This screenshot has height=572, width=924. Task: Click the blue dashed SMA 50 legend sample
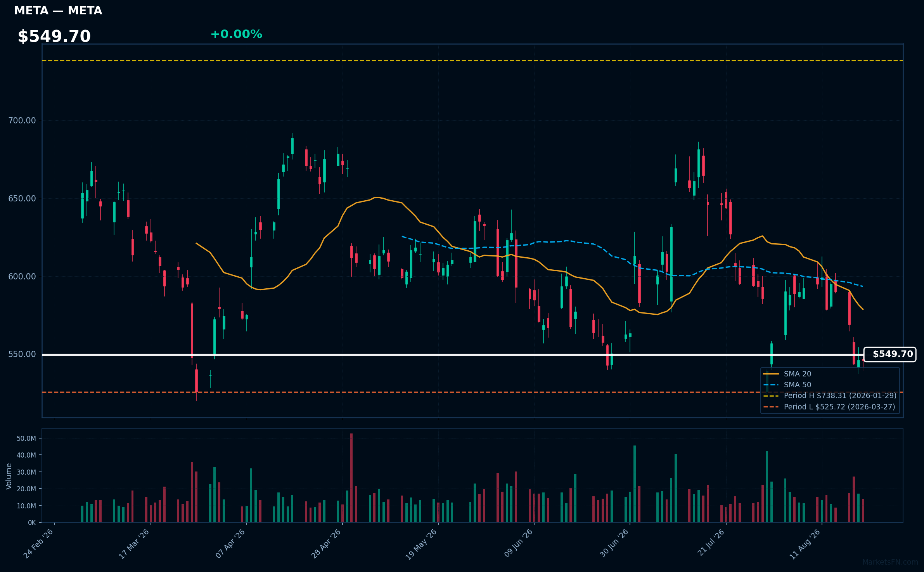click(x=771, y=385)
